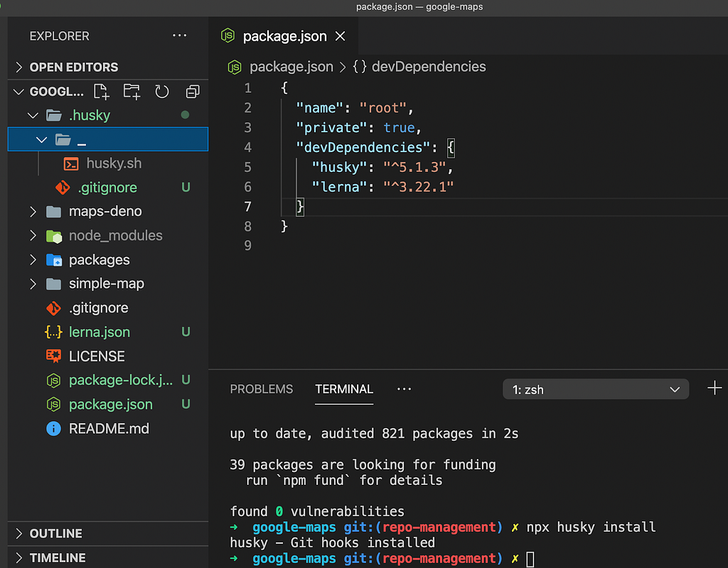Image resolution: width=728 pixels, height=568 pixels.
Task: Open the Explorer more actions menu
Action: [x=180, y=36]
